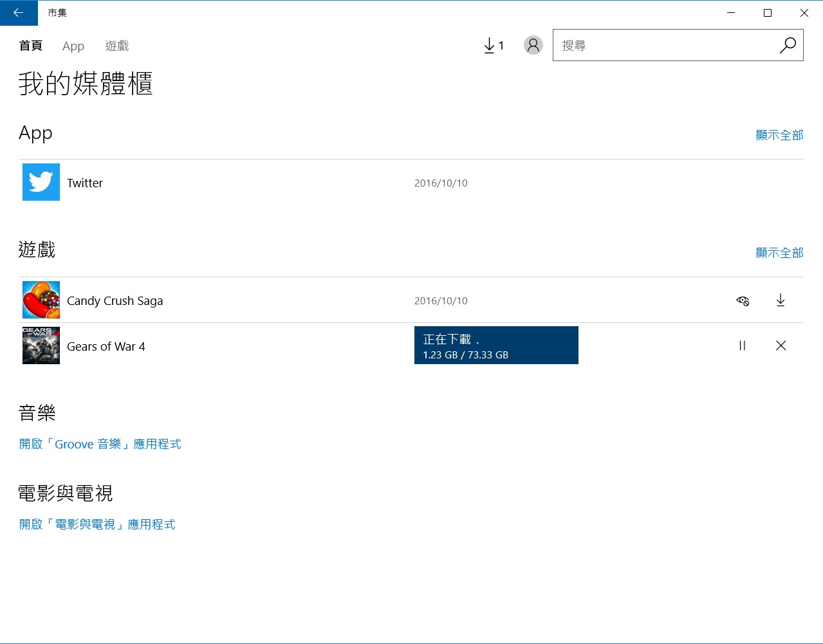Click the Candy Crush Saga icon
The height and width of the screenshot is (644, 823).
coord(41,300)
